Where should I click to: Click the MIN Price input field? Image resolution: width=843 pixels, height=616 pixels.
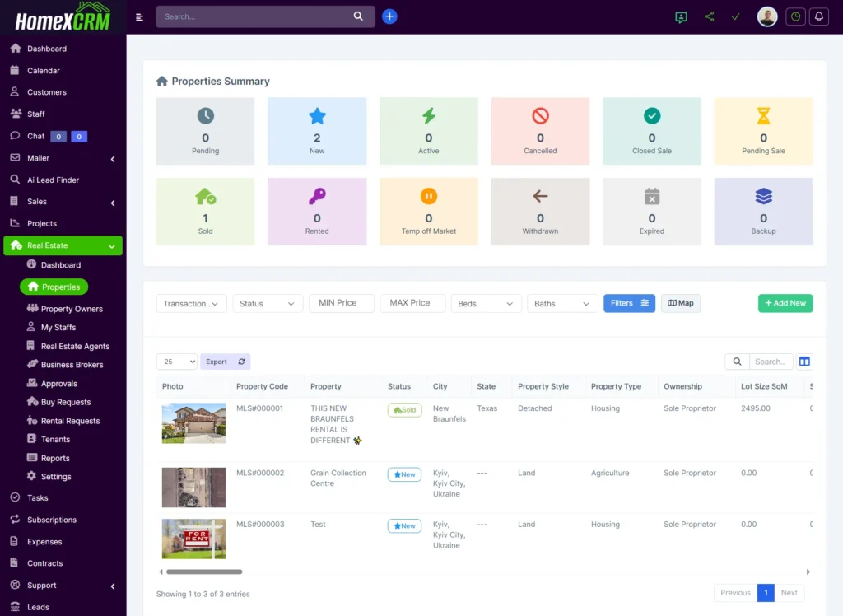click(341, 303)
